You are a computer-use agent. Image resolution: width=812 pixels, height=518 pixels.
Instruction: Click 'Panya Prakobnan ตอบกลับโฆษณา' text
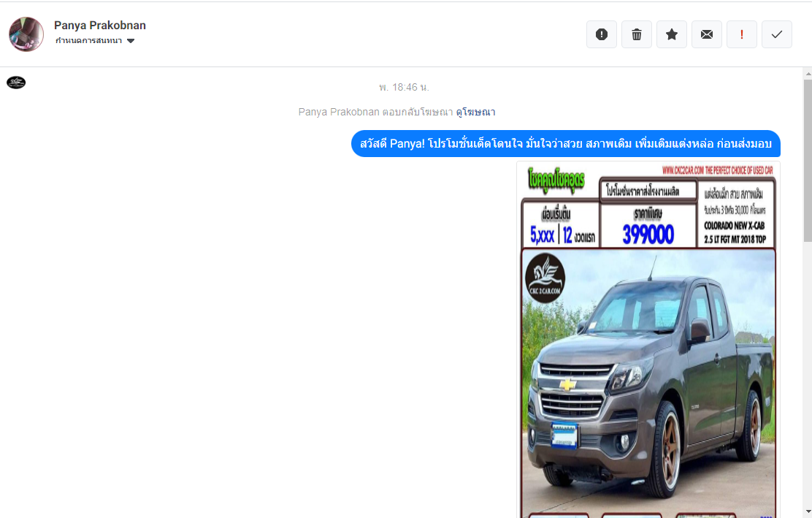(x=375, y=112)
